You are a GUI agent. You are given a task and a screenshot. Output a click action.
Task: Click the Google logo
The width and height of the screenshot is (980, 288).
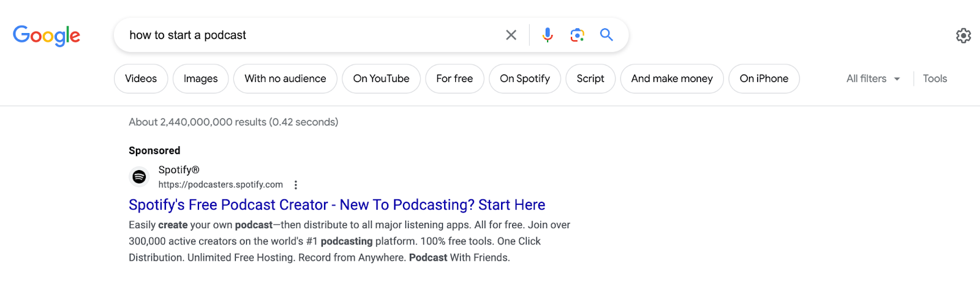pos(47,36)
